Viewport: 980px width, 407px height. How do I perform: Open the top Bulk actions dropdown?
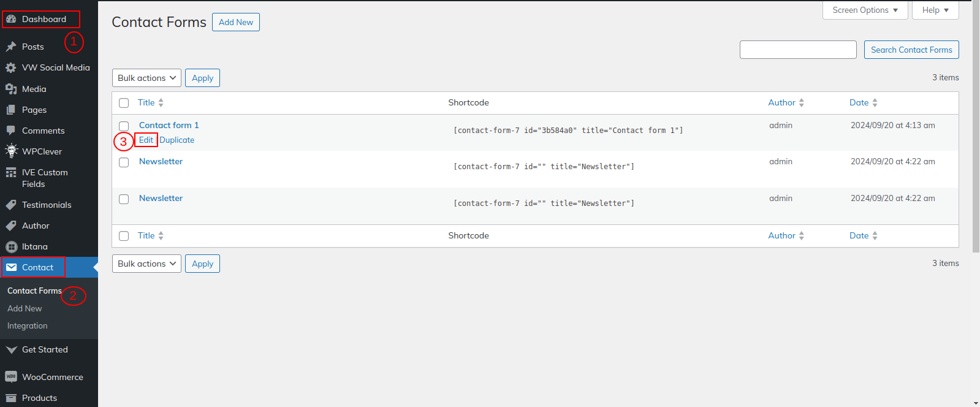[x=146, y=78]
